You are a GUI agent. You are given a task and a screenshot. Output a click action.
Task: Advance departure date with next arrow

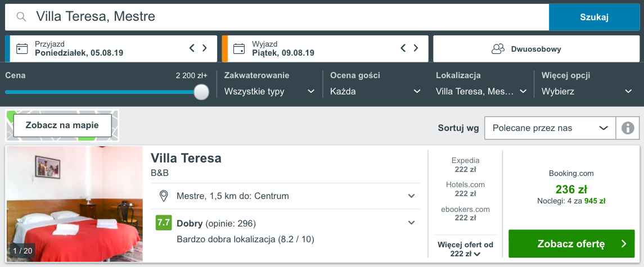pos(416,48)
